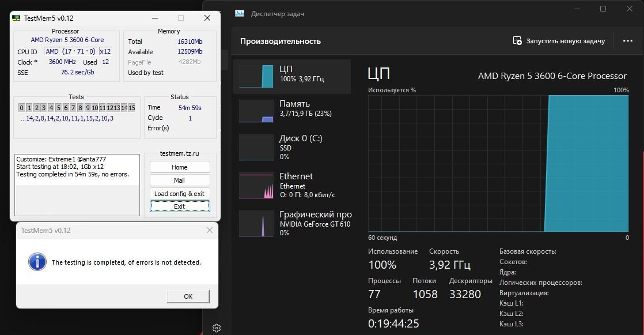Click 'NVIDIA GeForce GT 610' text
644x335 pixels.
tap(315, 224)
